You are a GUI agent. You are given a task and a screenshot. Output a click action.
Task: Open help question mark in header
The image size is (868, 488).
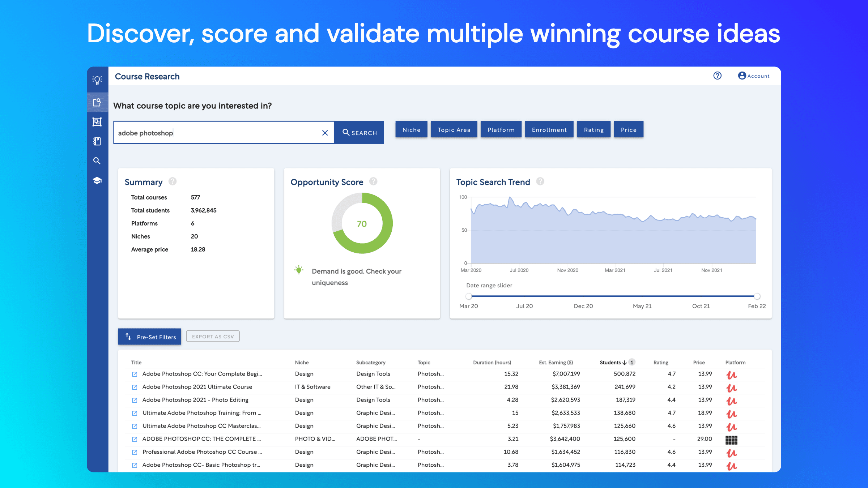click(717, 76)
